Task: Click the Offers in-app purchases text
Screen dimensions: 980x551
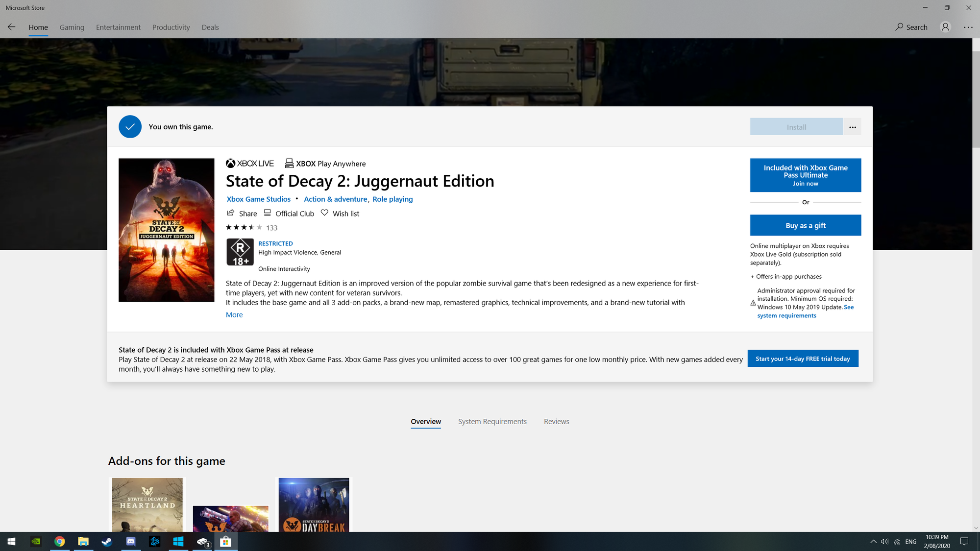Action: (x=786, y=276)
